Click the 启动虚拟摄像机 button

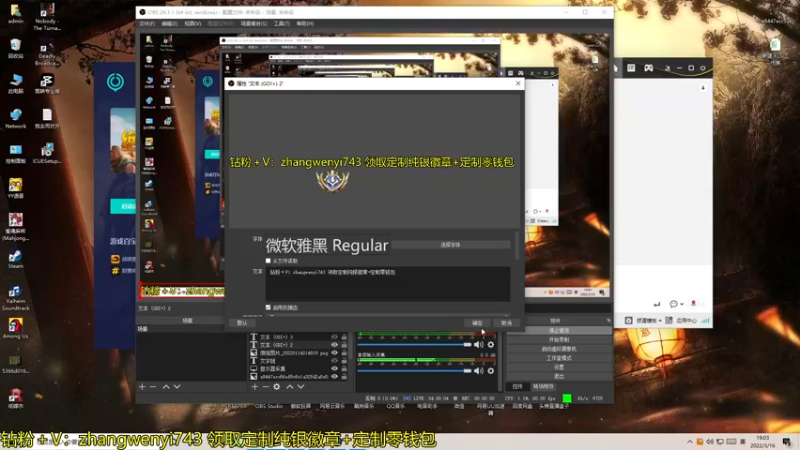(559, 349)
